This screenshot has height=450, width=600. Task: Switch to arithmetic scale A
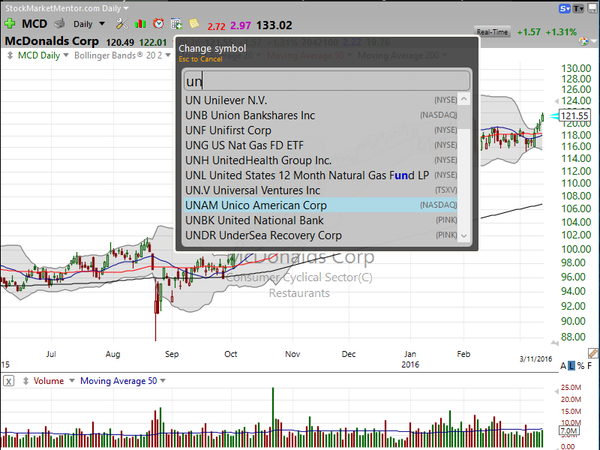tap(563, 366)
